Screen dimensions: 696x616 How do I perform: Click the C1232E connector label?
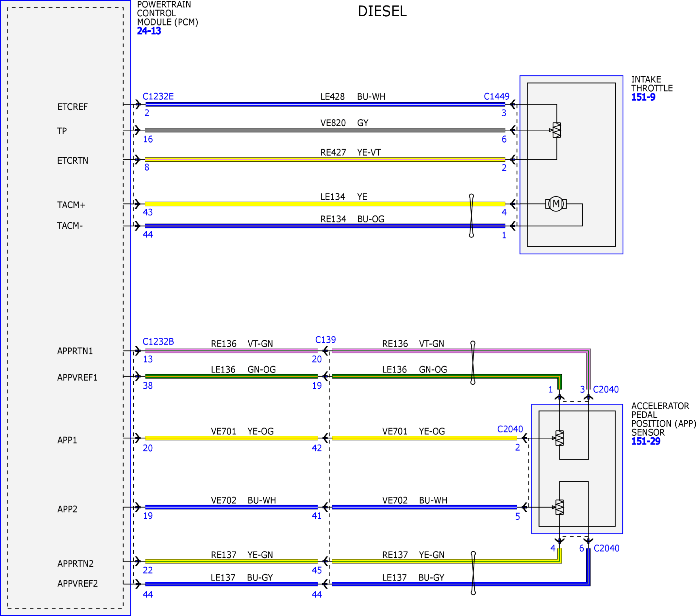click(158, 96)
